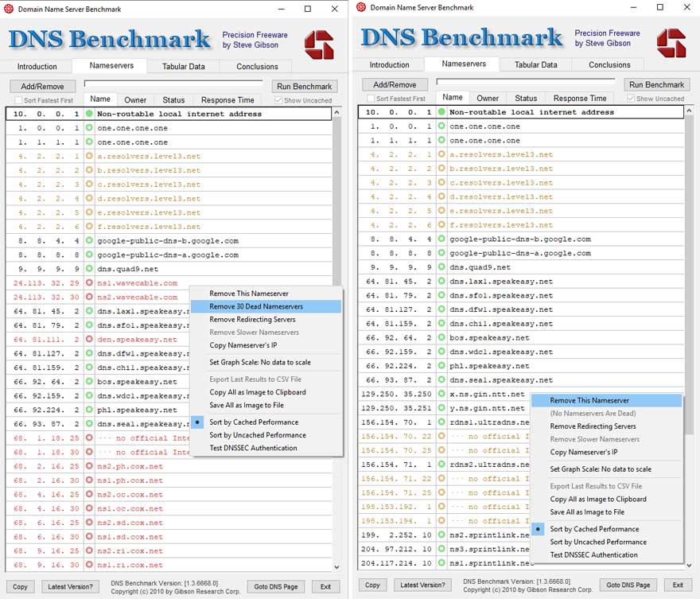This screenshot has width=700, height=599.
Task: Click the status circle next to x.ns.gin.ntt.net
Action: [x=441, y=394]
